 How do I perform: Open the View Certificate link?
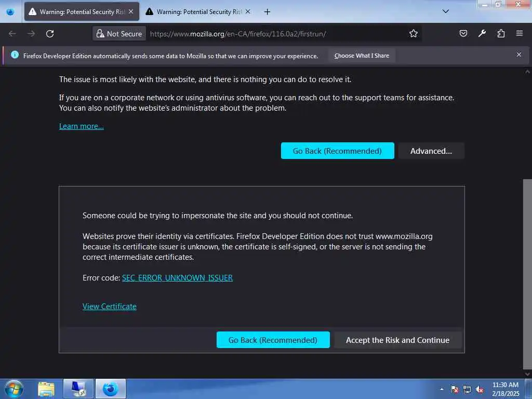coord(109,307)
